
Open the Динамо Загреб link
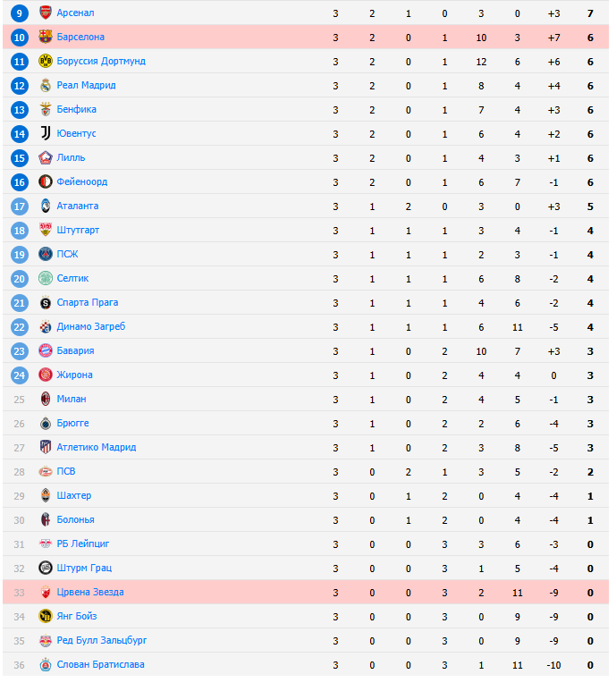(90, 326)
